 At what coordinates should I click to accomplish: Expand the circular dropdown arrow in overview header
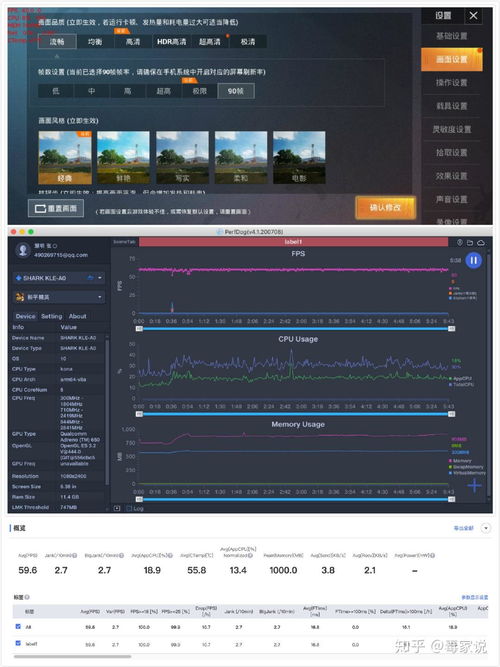pos(486,528)
